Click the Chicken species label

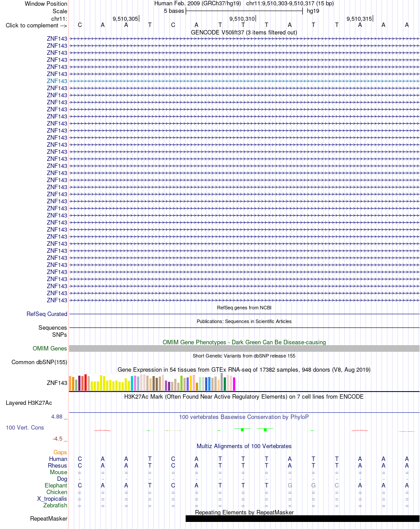coord(57,492)
